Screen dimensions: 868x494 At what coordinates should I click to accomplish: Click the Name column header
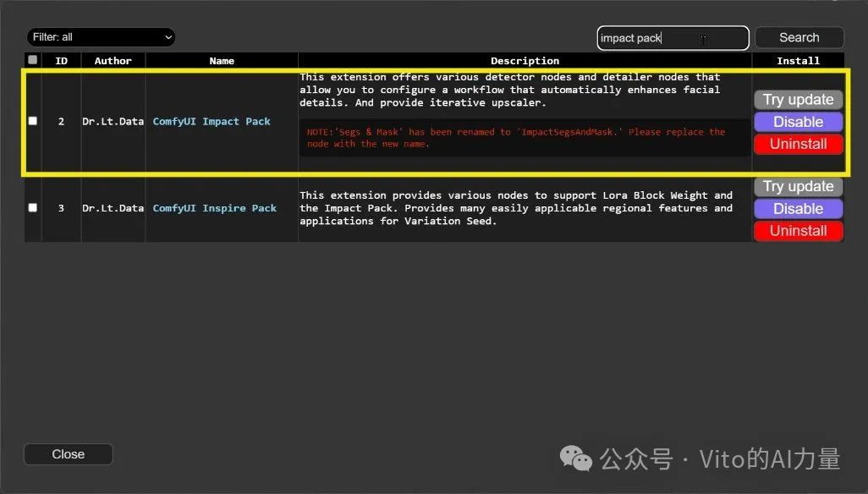222,61
